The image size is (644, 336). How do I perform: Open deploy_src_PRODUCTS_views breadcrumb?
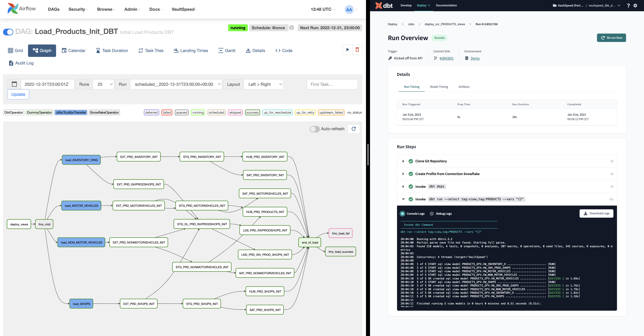(x=445, y=24)
